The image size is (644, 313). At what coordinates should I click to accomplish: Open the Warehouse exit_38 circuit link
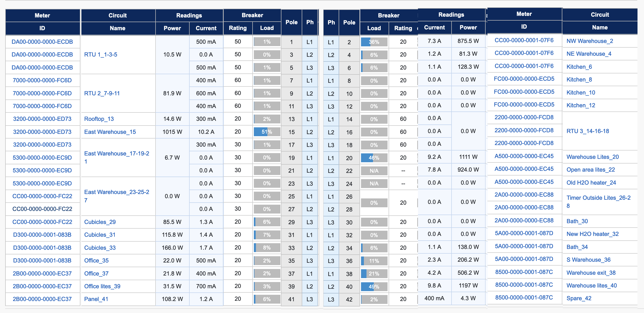591,273
